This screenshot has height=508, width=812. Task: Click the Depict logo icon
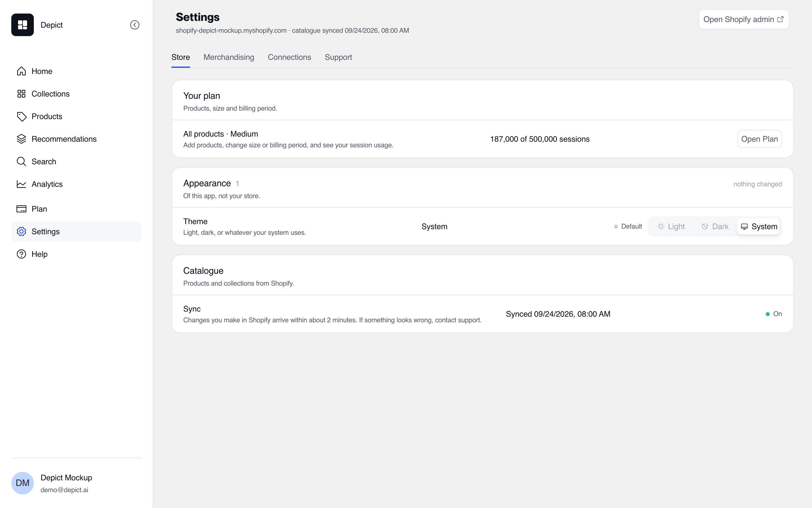(23, 25)
